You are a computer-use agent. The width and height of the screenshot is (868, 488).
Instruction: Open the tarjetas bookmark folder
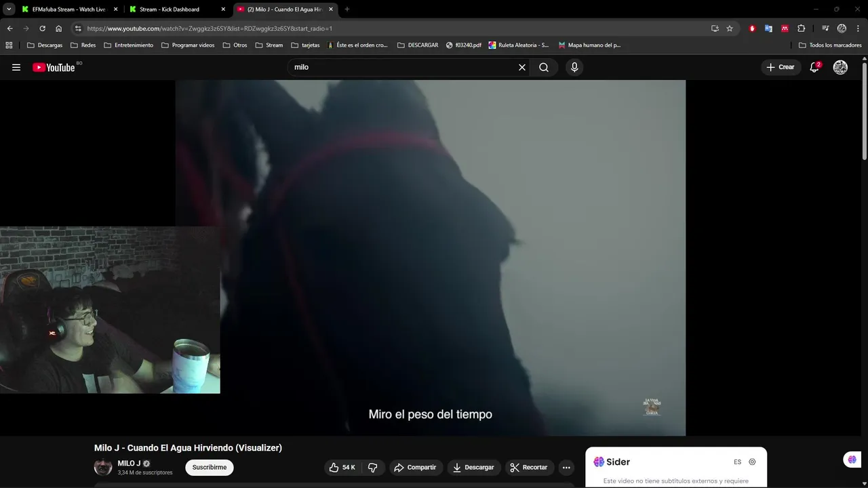(305, 45)
